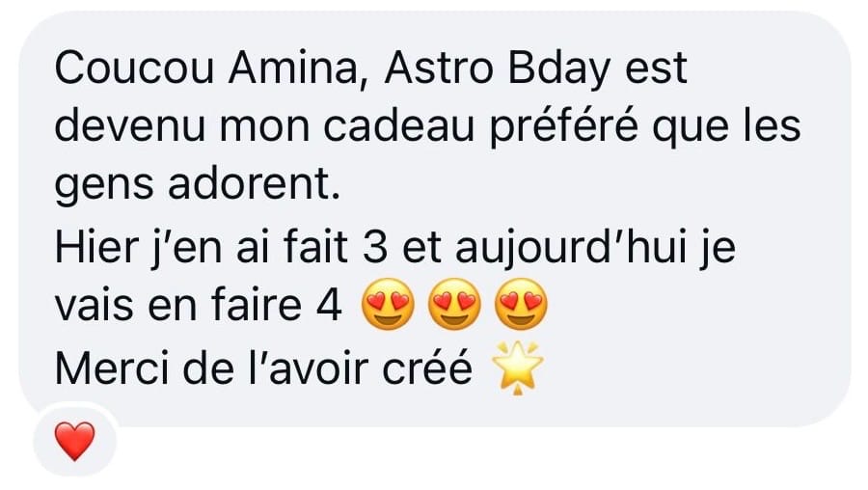Click the word "devenu" on the second line
This screenshot has height=490, width=868.
[x=129, y=126]
